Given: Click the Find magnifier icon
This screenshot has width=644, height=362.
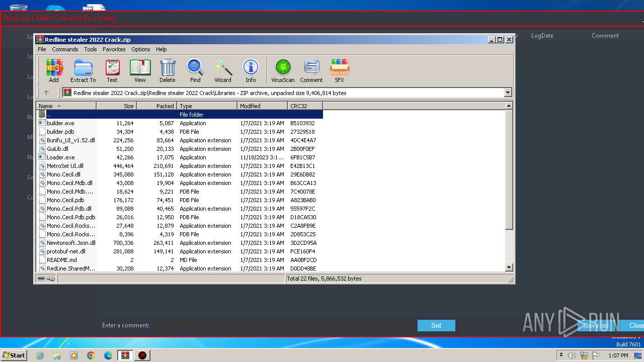Looking at the screenshot, I should coord(195,70).
